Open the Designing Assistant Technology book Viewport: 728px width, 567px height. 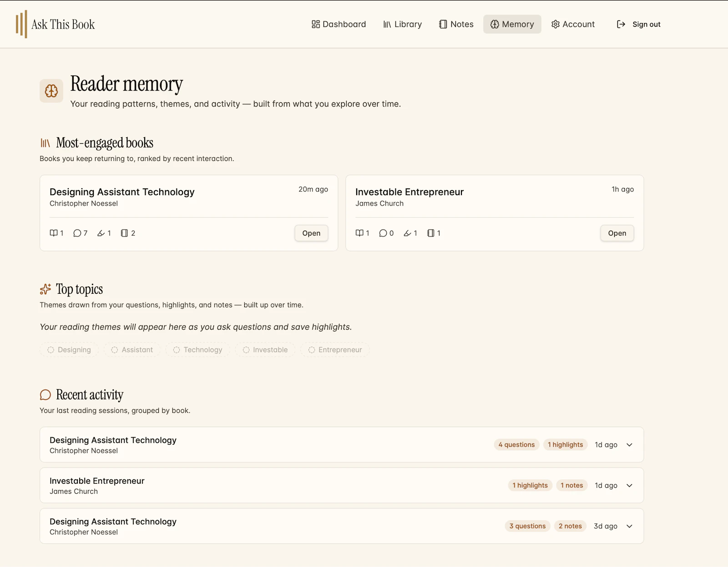pos(311,233)
